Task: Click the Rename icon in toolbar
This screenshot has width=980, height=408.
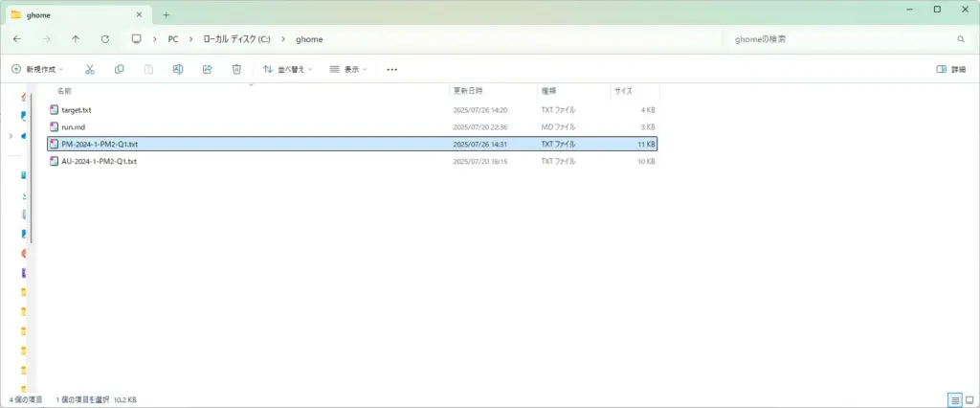Action: point(178,70)
